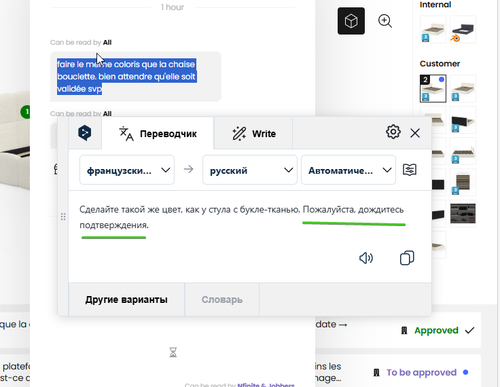Select Customer thumbnail numbered 2
Image resolution: width=500 pixels, height=387 pixels.
click(x=433, y=88)
